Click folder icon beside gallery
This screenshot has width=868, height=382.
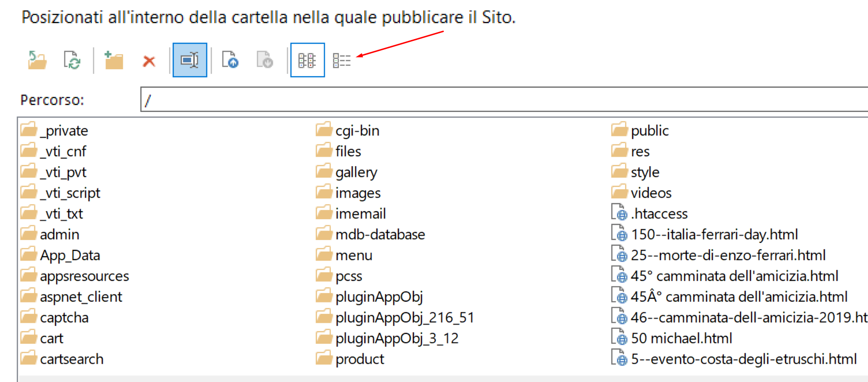(324, 171)
